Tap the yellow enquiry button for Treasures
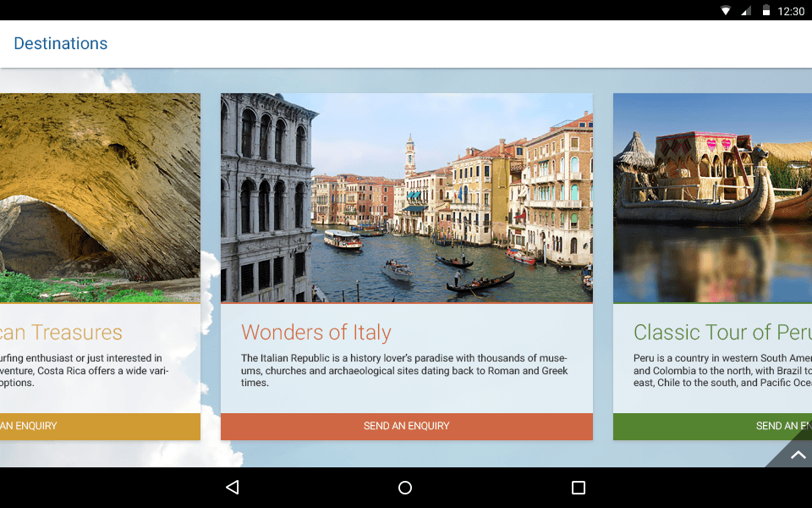The width and height of the screenshot is (812, 508). 100,426
